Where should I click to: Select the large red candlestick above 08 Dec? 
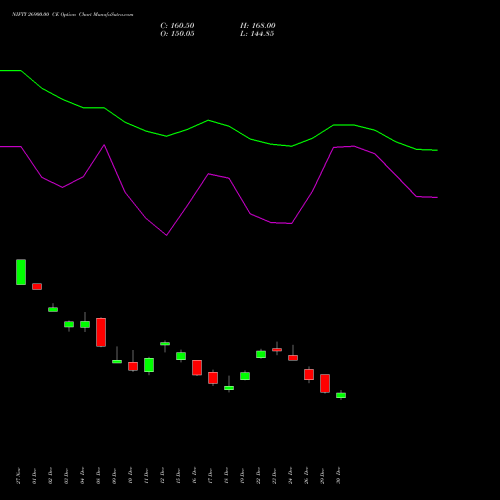101,332
